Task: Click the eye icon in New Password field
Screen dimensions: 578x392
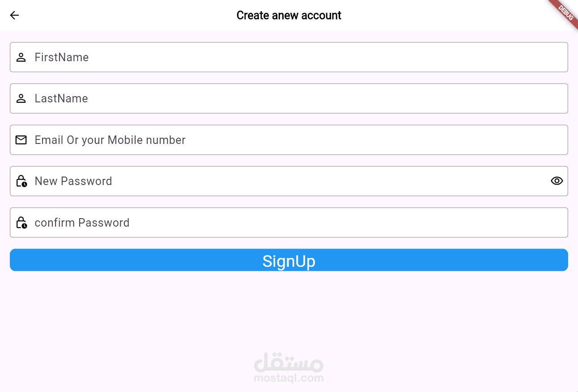Action: 557,181
